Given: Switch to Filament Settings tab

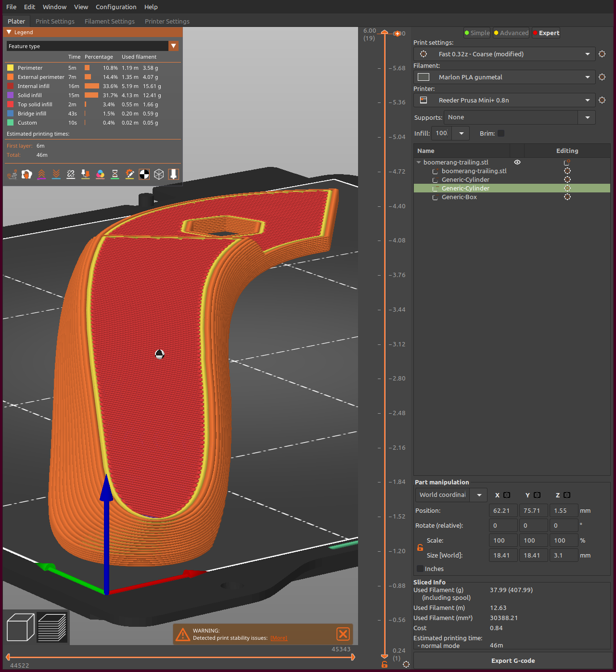Looking at the screenshot, I should [110, 21].
